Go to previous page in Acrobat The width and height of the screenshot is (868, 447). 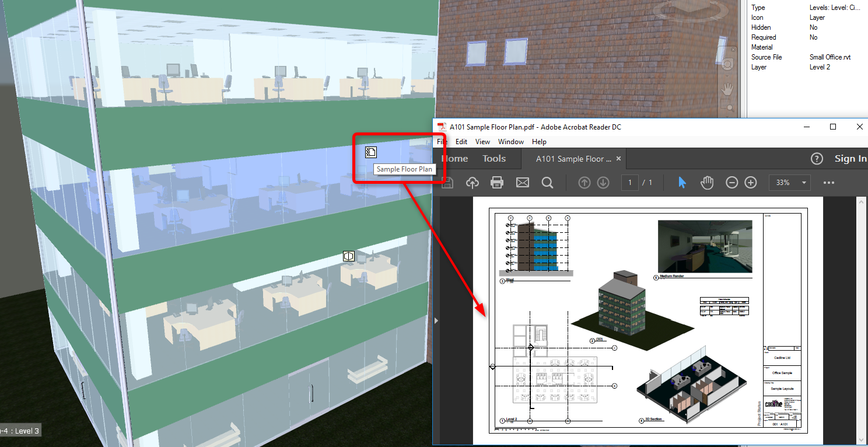[x=584, y=183]
